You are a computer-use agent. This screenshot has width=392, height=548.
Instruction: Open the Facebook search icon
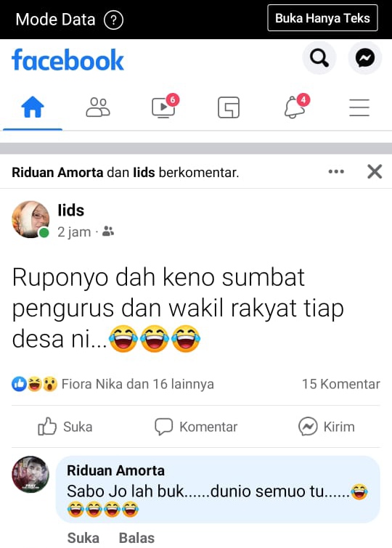[319, 57]
